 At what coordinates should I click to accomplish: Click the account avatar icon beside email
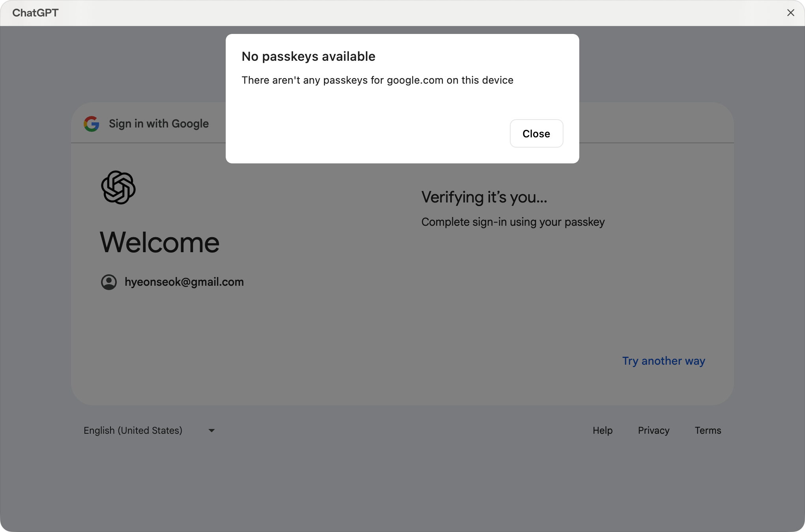point(109,282)
